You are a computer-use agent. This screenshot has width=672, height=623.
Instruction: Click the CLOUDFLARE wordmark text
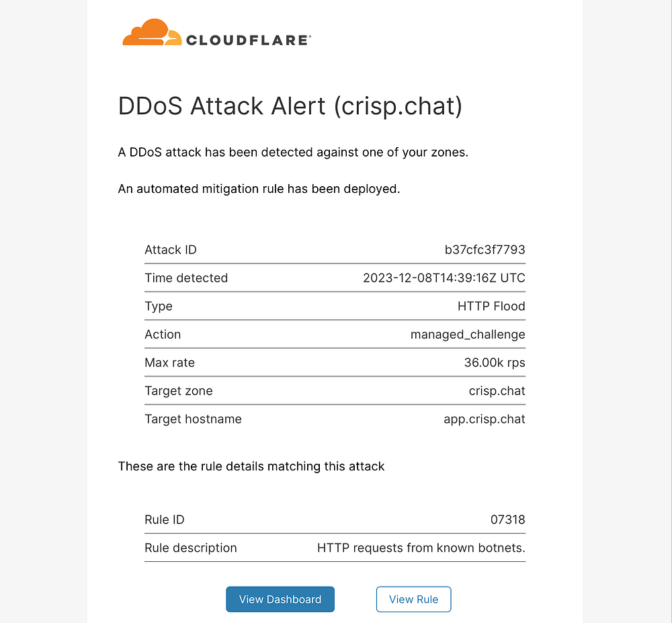[x=247, y=40]
